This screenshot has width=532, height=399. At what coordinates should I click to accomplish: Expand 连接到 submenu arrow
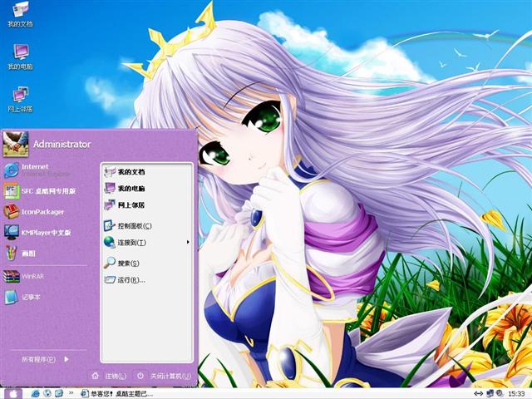click(188, 242)
